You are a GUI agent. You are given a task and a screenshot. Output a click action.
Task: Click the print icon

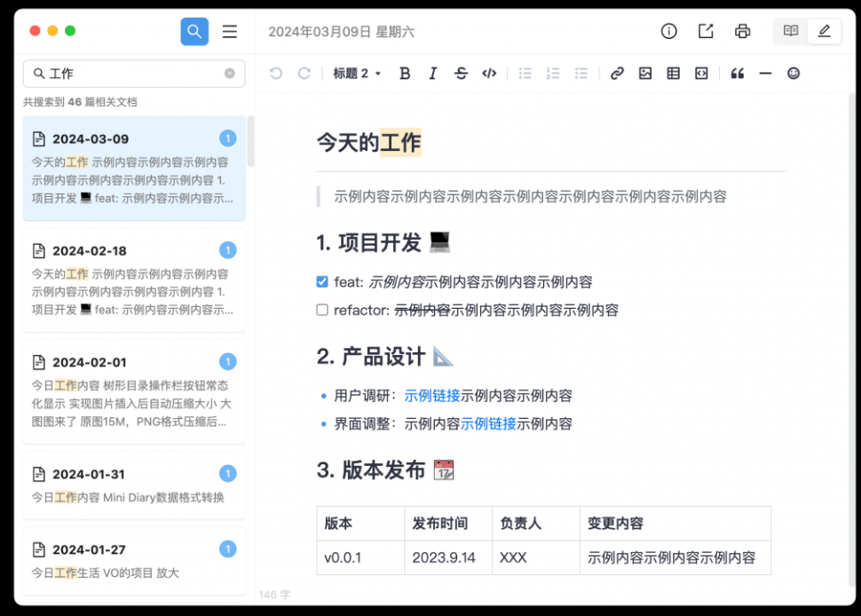click(x=742, y=30)
